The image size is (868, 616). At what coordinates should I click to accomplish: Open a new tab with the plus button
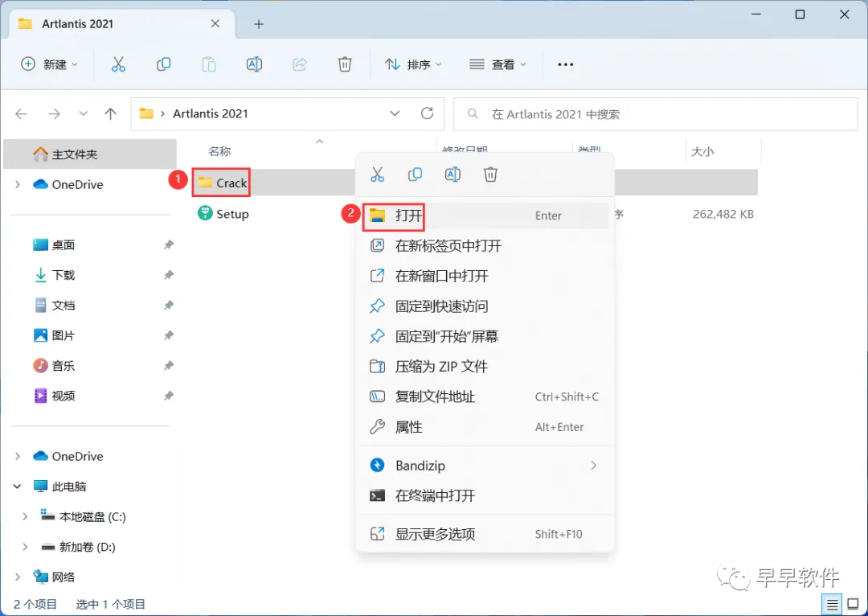259,24
